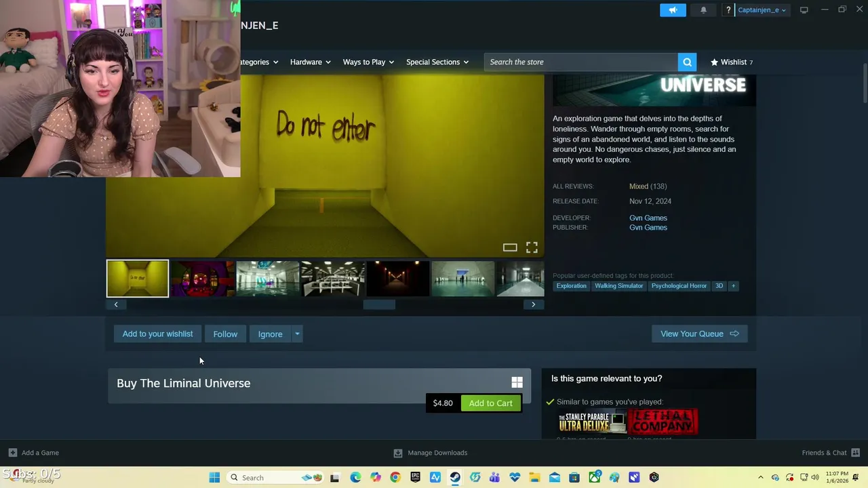Click the thumbnail strip horizontal scroll handle
This screenshot has width=868, height=488.
[379, 304]
